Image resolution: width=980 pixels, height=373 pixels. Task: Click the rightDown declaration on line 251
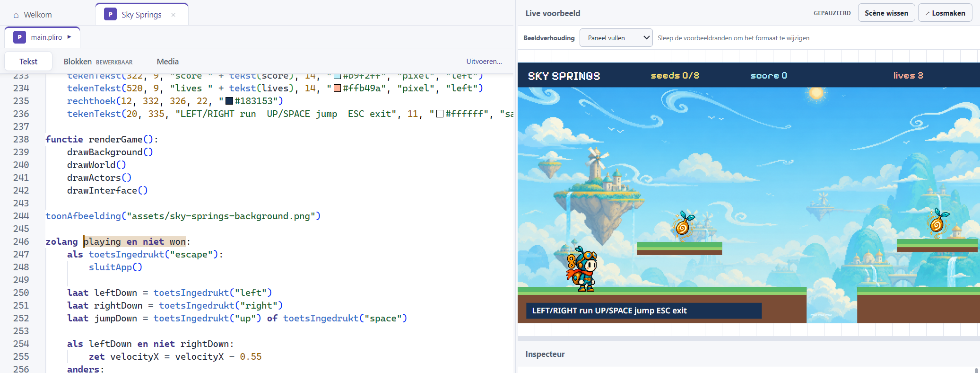[175, 305]
